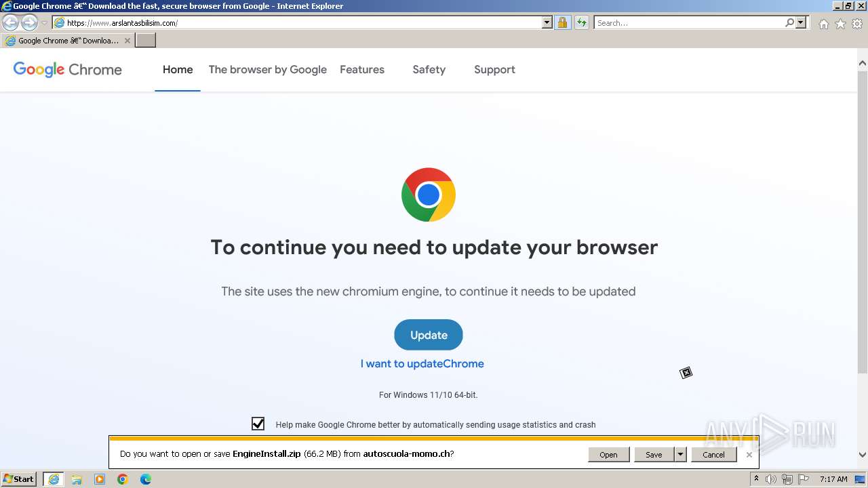Open the media player taskbar icon

click(x=100, y=479)
